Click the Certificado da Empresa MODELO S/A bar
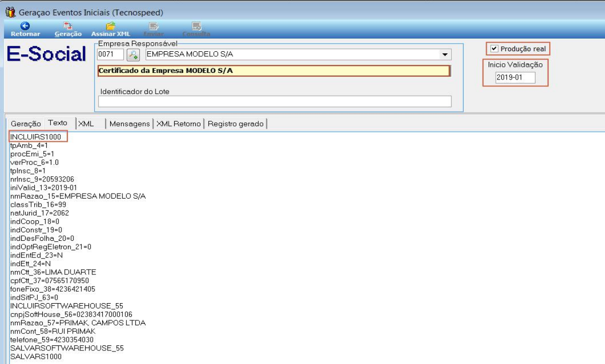The width and height of the screenshot is (605, 364). [x=274, y=71]
